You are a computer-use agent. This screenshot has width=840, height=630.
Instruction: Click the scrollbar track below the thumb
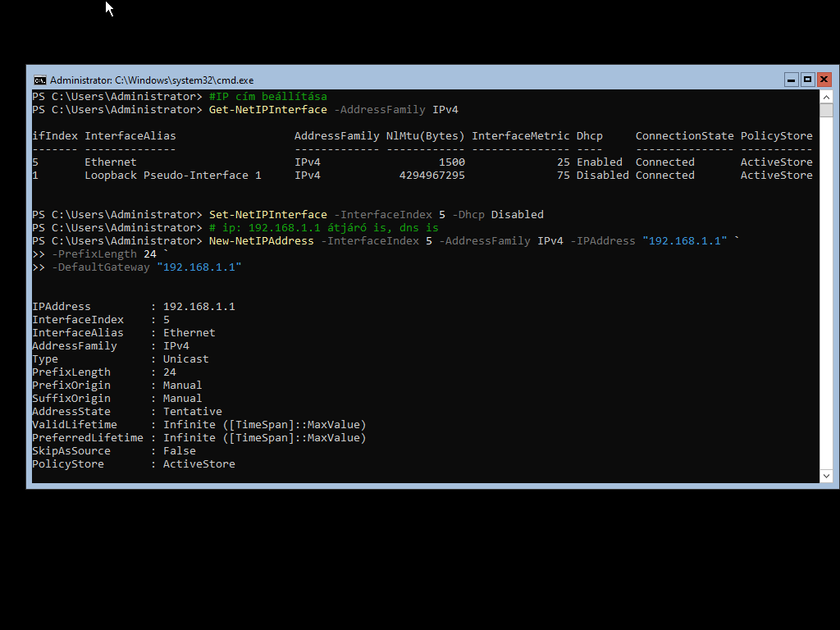coord(826,328)
